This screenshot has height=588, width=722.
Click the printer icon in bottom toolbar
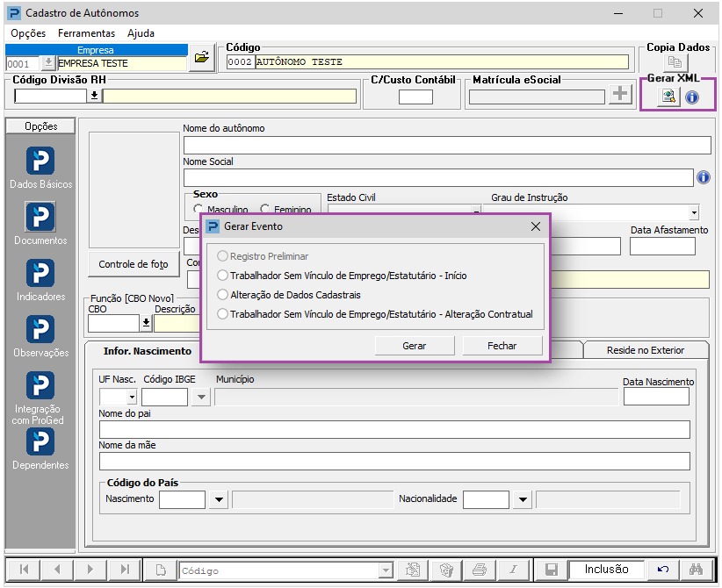pyautogui.click(x=480, y=570)
